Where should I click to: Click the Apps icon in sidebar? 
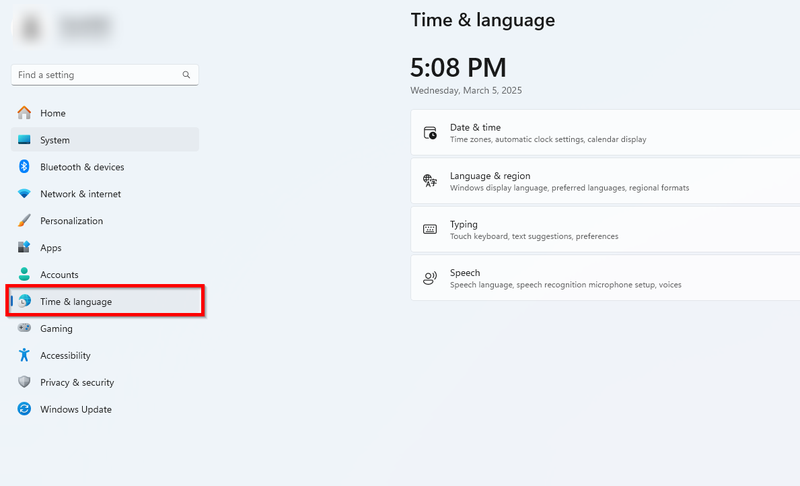point(24,247)
